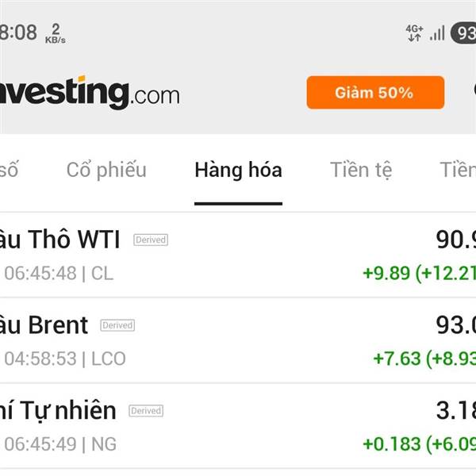
Task: Tap the signal strength bars icon
Action: [437, 33]
